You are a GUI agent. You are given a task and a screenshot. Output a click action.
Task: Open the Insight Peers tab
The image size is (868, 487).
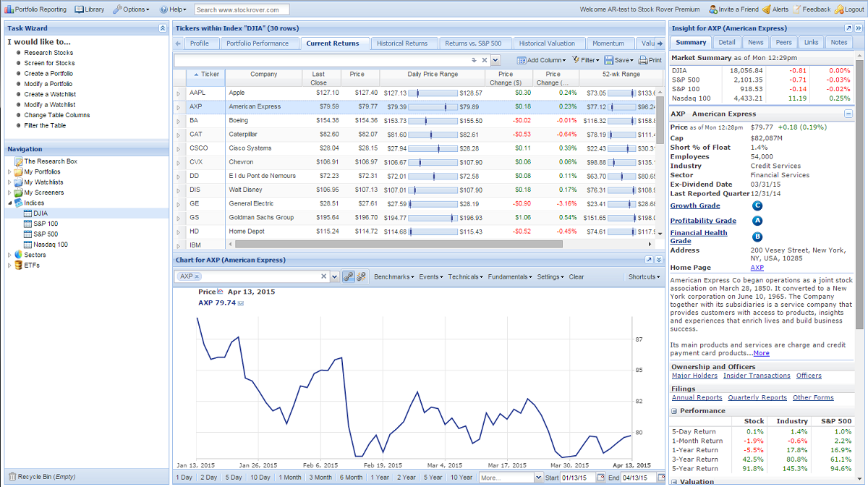pyautogui.click(x=783, y=43)
